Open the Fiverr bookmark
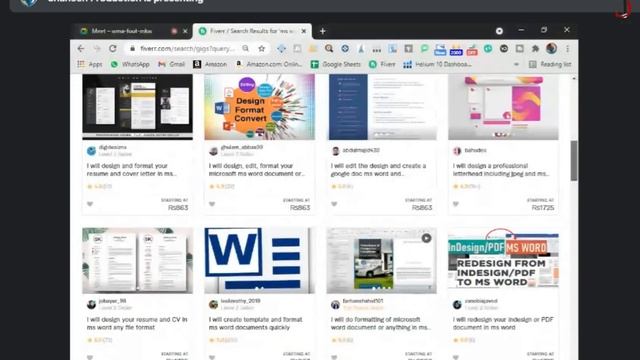 [382, 64]
